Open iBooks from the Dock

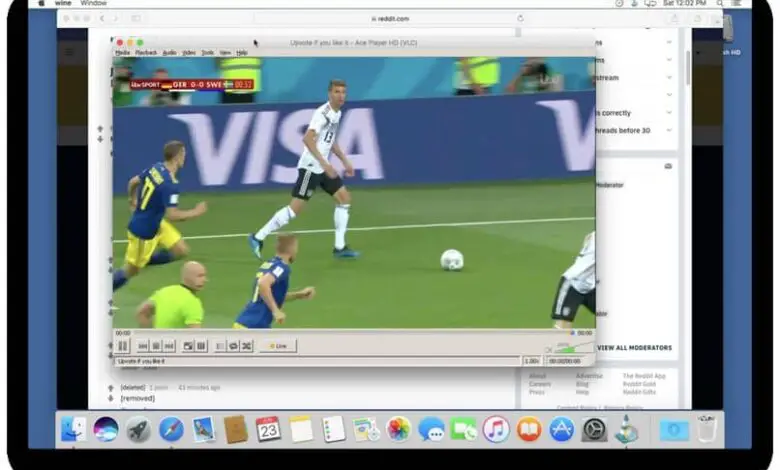pyautogui.click(x=529, y=429)
